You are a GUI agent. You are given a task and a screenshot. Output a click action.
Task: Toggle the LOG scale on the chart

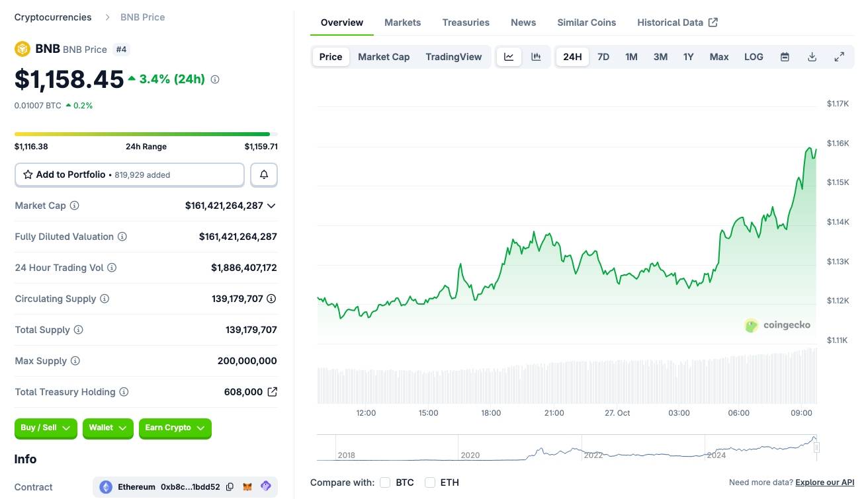pyautogui.click(x=754, y=57)
